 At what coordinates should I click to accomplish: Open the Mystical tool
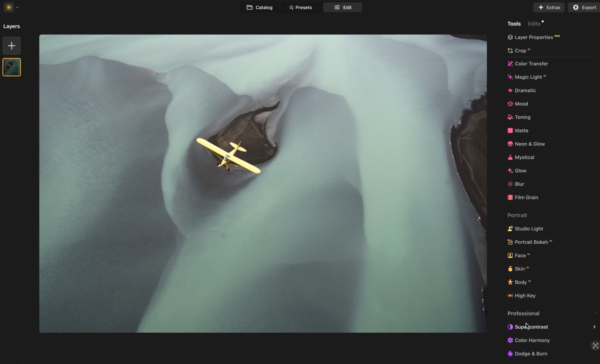[x=521, y=157]
